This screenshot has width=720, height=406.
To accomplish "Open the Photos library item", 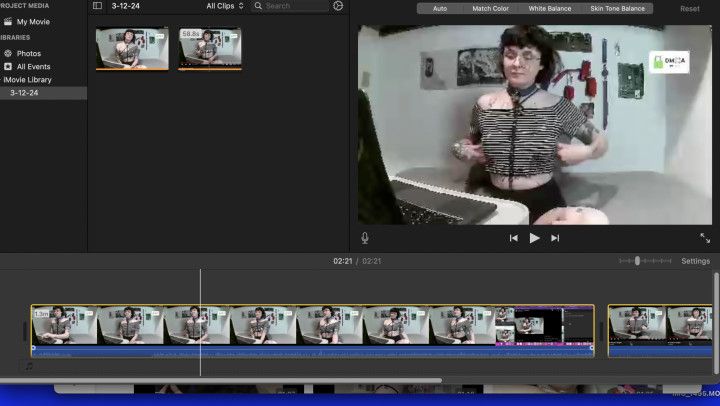I will (29, 53).
